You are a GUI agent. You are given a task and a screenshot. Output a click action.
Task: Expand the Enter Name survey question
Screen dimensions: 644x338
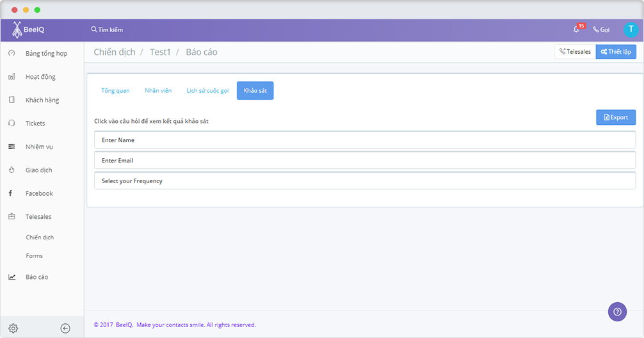pos(365,140)
